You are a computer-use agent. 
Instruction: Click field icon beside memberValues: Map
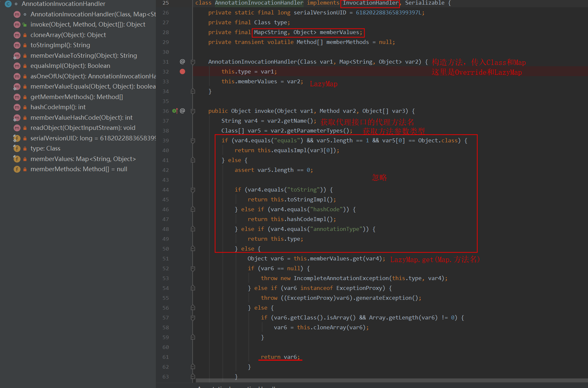[17, 159]
